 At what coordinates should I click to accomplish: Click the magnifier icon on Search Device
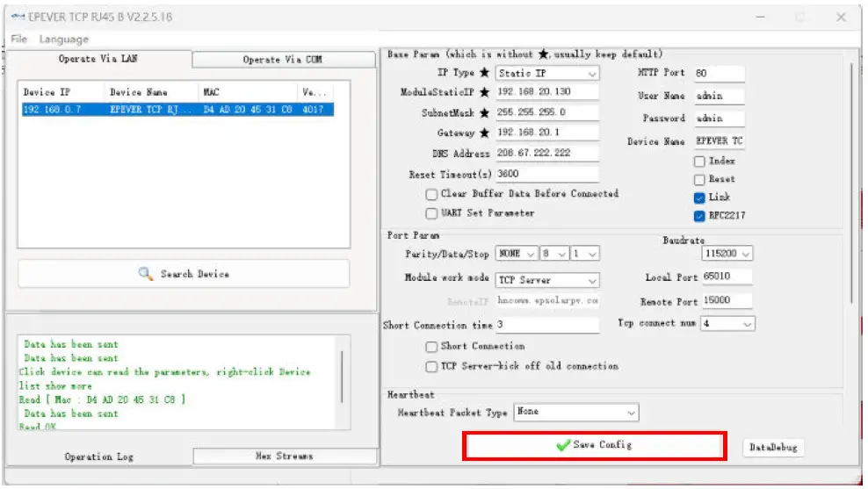tap(145, 273)
